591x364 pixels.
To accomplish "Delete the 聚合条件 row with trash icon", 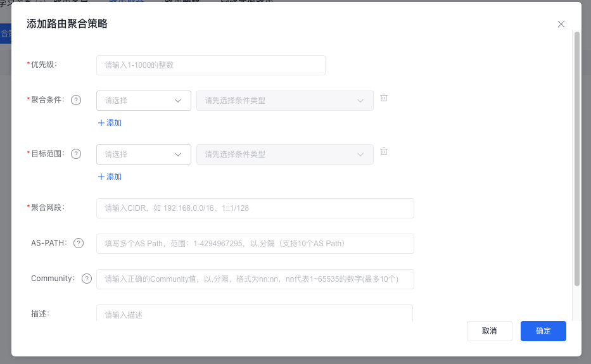I will 384,97.
